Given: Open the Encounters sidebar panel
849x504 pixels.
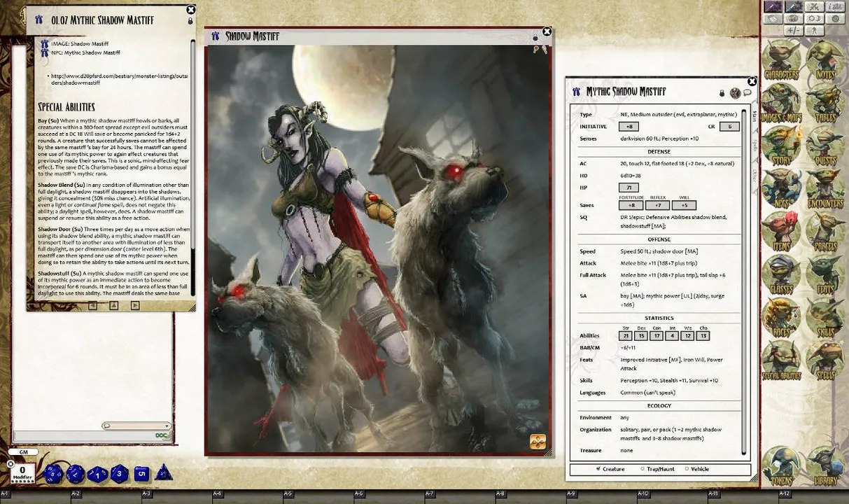Looking at the screenshot, I should coord(825,189).
